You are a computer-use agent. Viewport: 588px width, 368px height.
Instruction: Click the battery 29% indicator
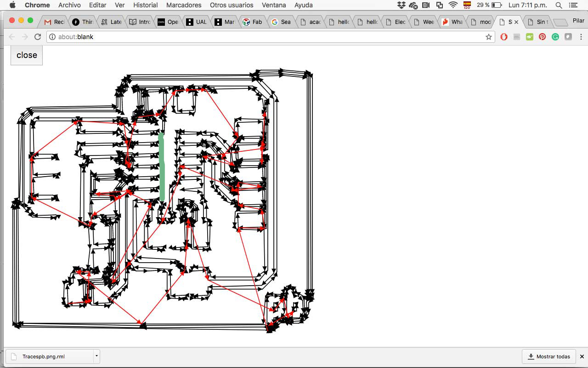tap(489, 5)
